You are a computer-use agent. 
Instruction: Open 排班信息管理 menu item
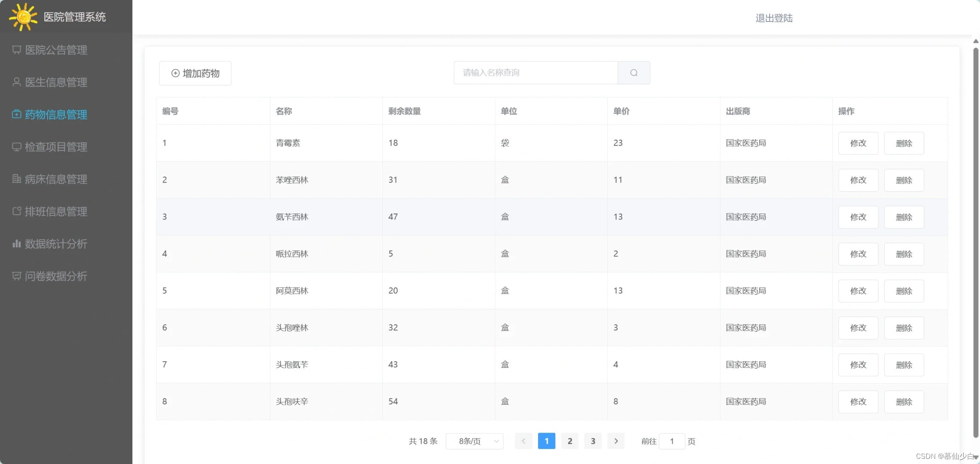(x=56, y=211)
